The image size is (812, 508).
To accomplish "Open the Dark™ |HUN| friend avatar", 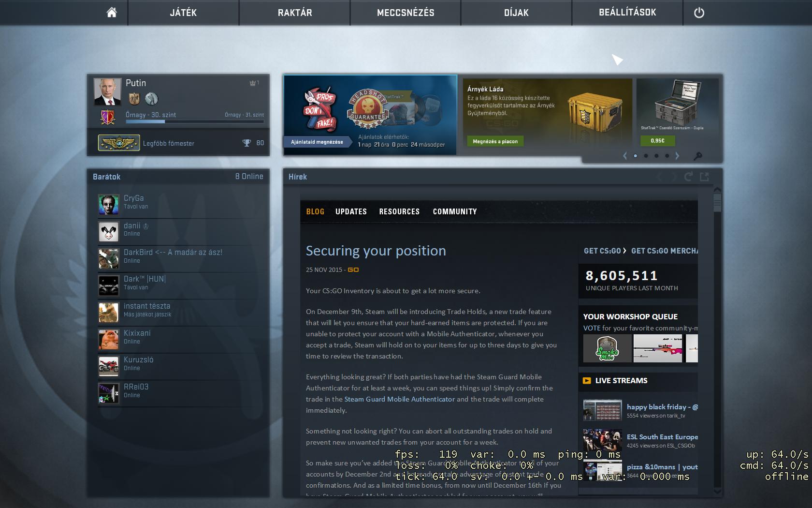I will coord(108,285).
